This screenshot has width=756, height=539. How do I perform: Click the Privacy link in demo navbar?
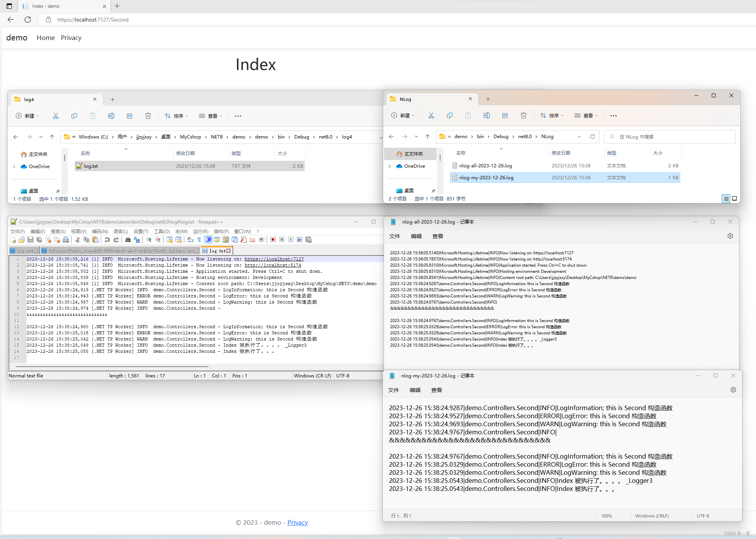tap(71, 38)
